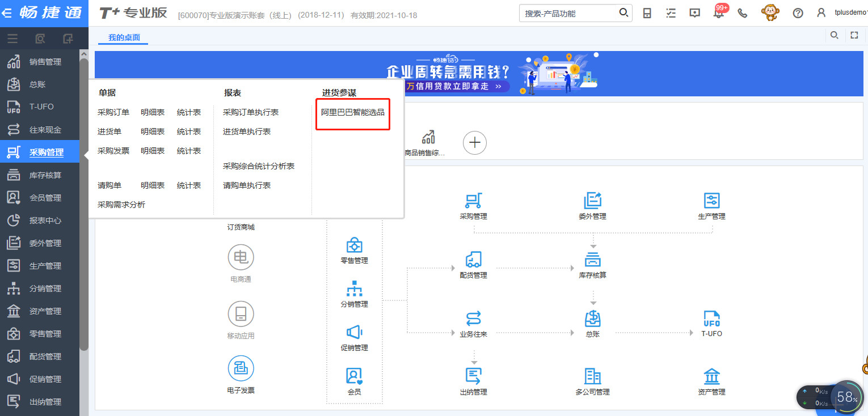Click the search magnifier in product search box
Image resolution: width=868 pixels, height=416 pixels.
pos(623,13)
